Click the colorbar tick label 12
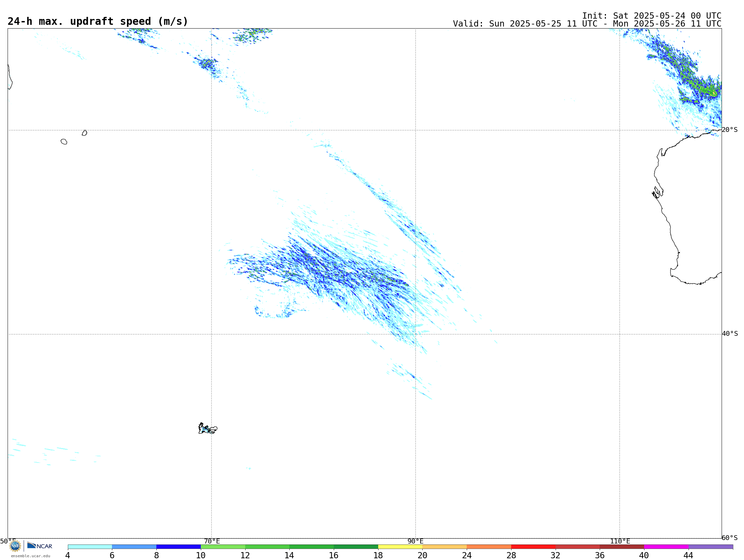Screen dimensions: 744x560 [245, 555]
